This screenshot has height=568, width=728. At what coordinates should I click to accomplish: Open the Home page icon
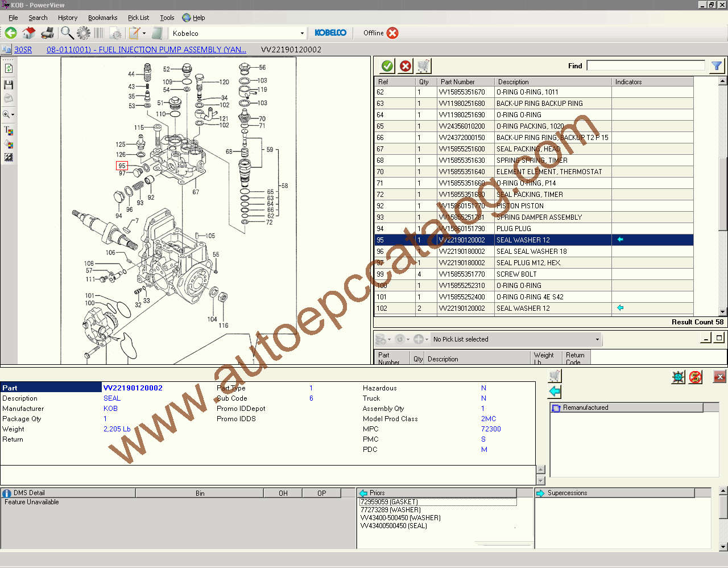(x=28, y=32)
